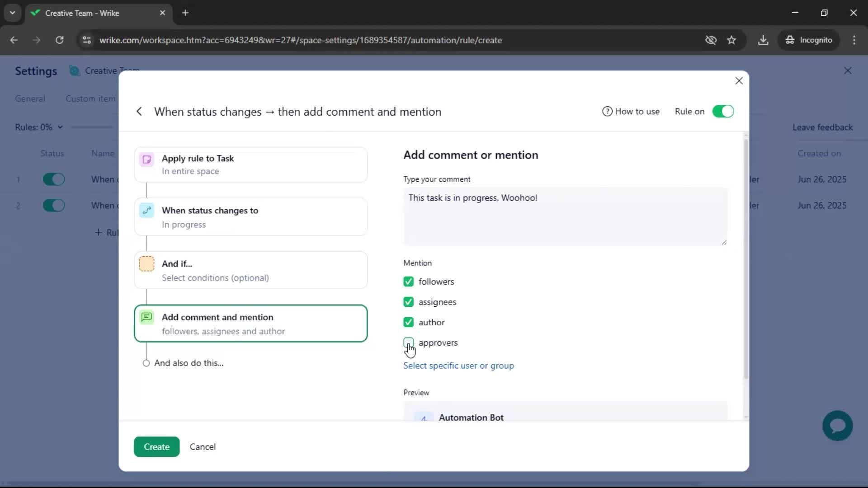Click Select specific user or group link
Viewport: 868px width, 488px height.
point(458,366)
